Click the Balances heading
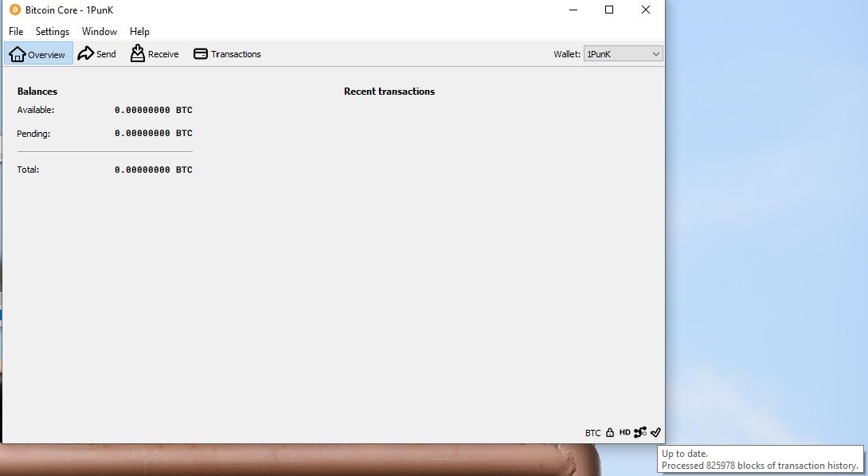Image resolution: width=868 pixels, height=476 pixels. click(x=37, y=92)
